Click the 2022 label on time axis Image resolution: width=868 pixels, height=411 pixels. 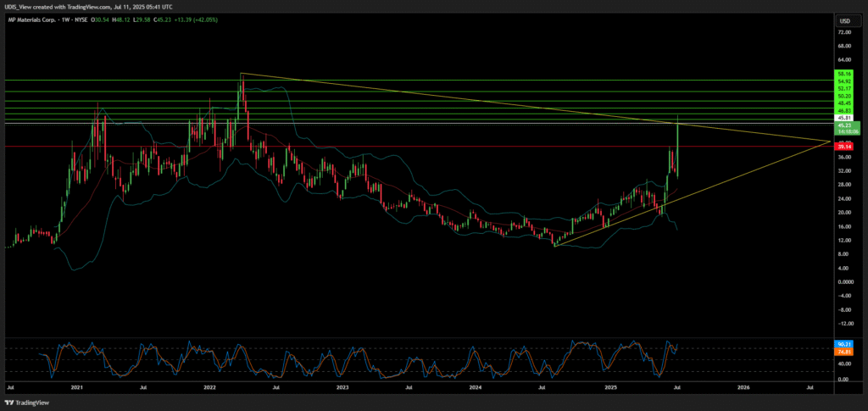click(x=209, y=386)
